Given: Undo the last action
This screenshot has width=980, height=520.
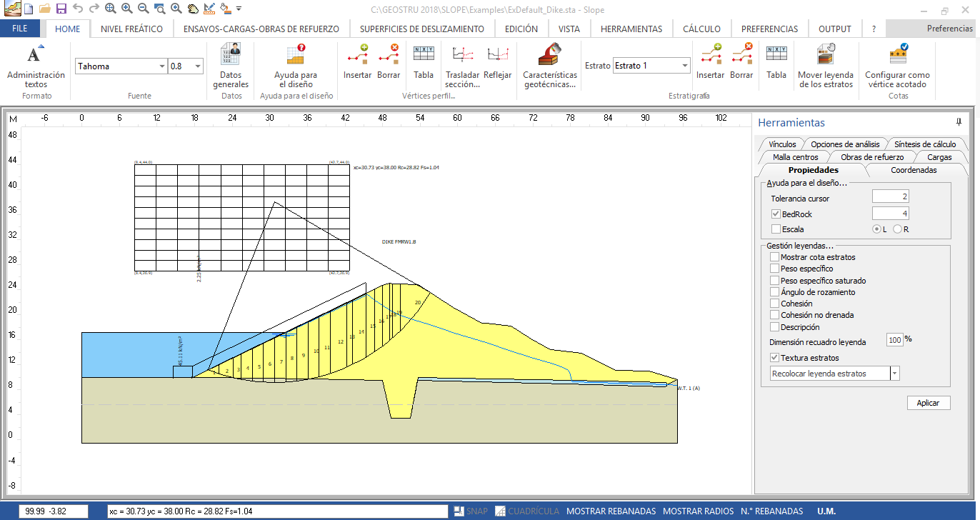Looking at the screenshot, I should tap(77, 9).
